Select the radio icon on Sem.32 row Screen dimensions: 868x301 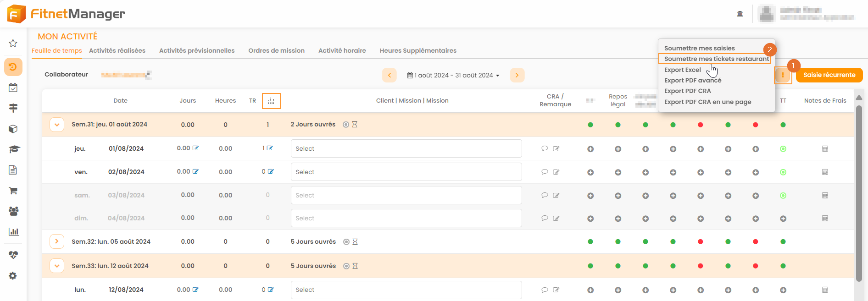point(346,242)
